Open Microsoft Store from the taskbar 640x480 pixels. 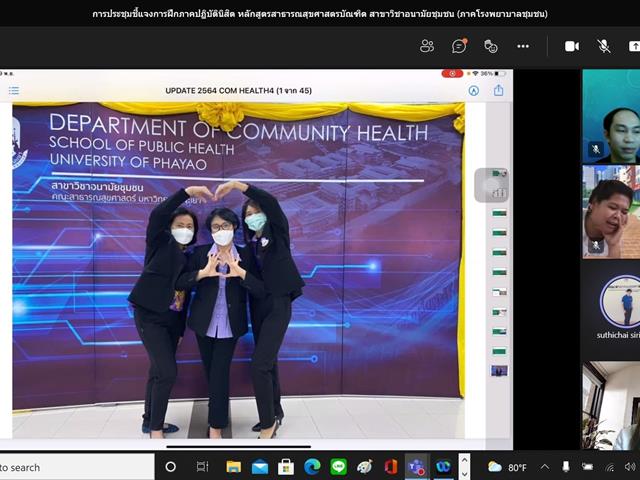[286, 467]
